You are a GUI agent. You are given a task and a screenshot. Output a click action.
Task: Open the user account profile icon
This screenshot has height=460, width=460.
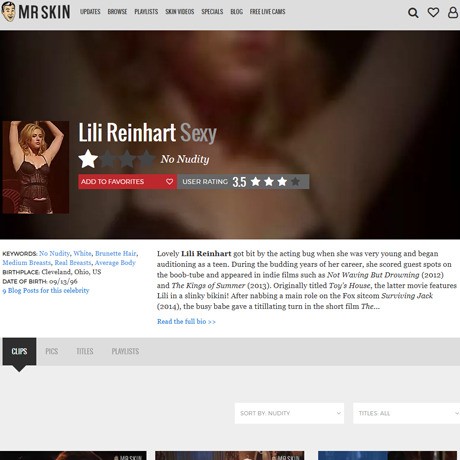pos(453,12)
